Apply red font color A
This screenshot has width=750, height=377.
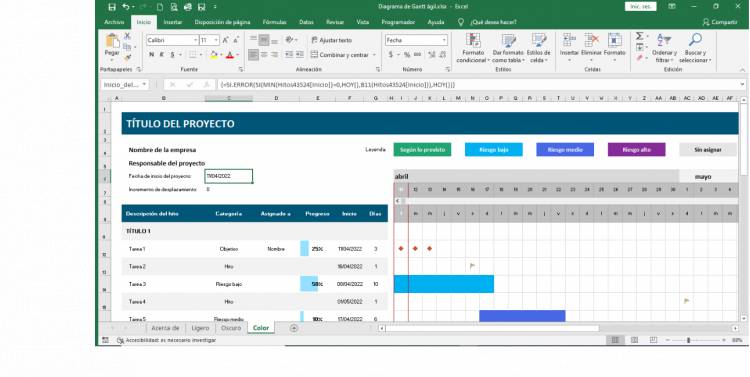pos(230,55)
